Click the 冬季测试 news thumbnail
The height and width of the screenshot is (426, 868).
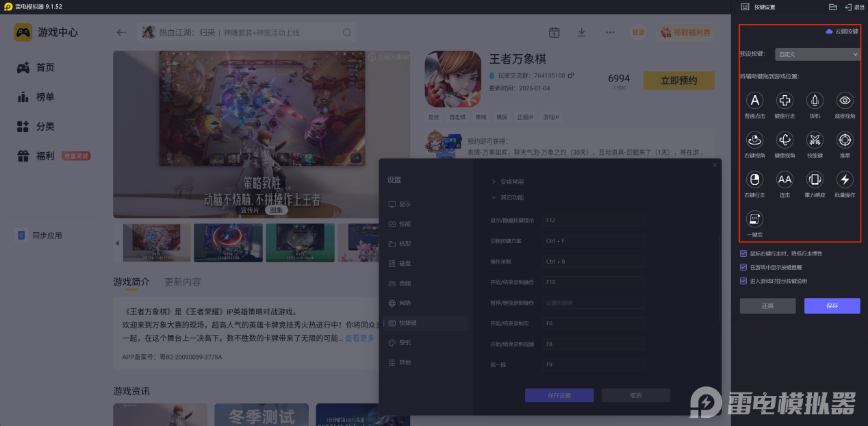coord(261,414)
